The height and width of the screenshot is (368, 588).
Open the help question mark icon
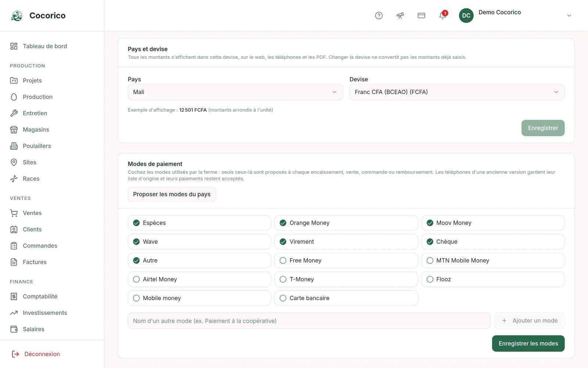click(379, 15)
